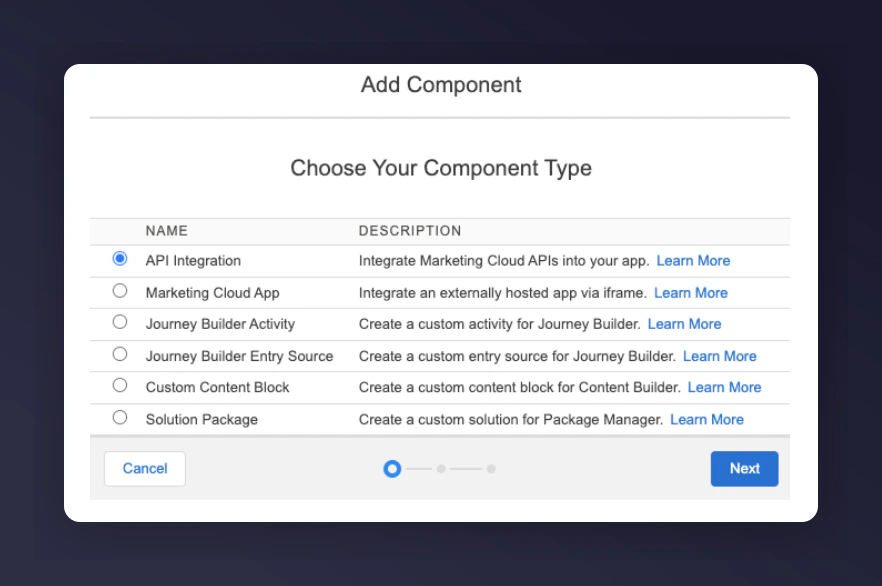
Task: Click the third step indicator dot
Action: (x=491, y=468)
